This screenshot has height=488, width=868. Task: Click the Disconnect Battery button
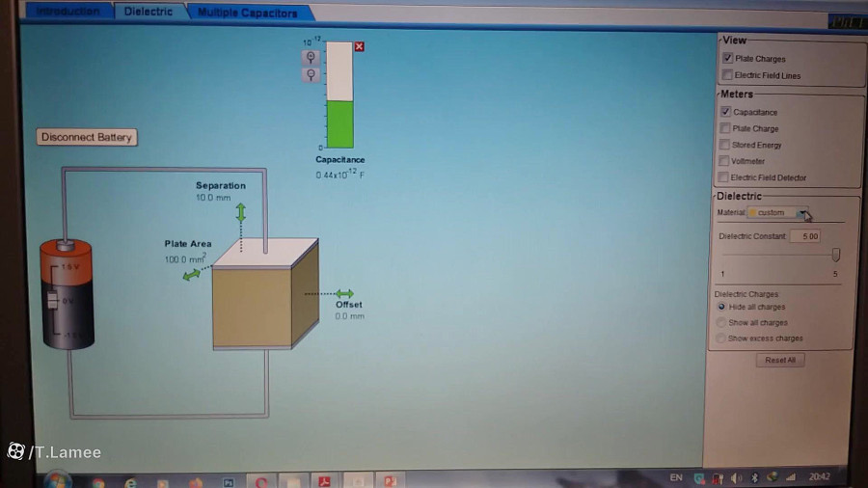click(87, 137)
